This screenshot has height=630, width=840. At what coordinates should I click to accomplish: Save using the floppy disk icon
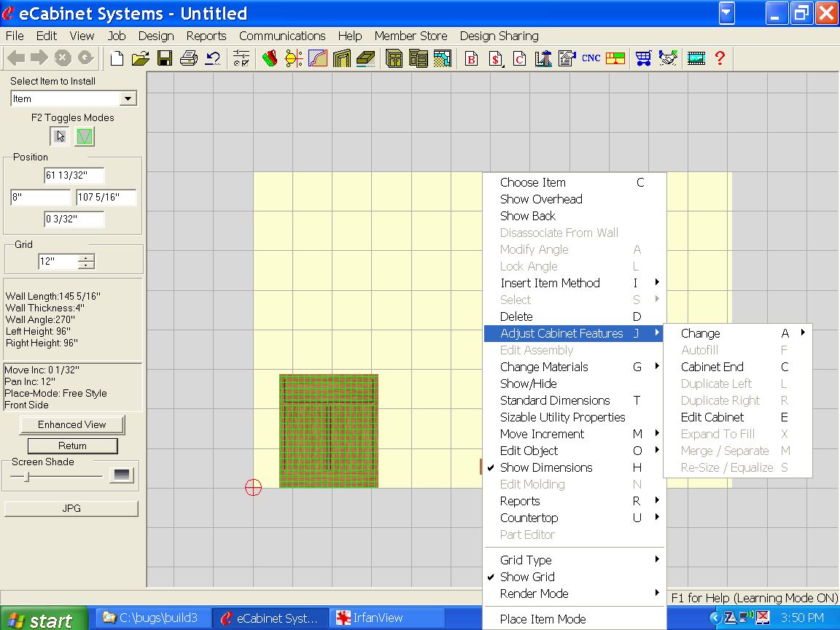[165, 58]
